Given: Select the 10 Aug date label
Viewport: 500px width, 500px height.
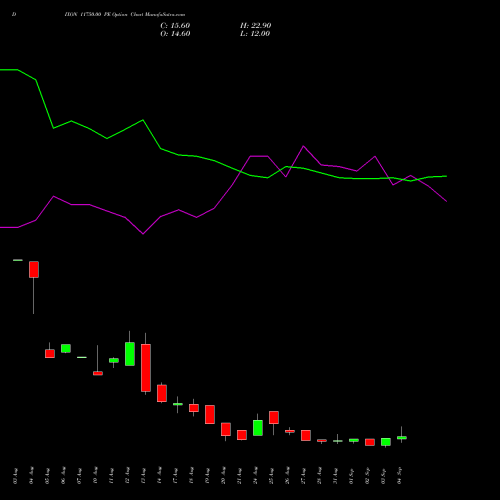Looking at the screenshot, I should point(96,476).
